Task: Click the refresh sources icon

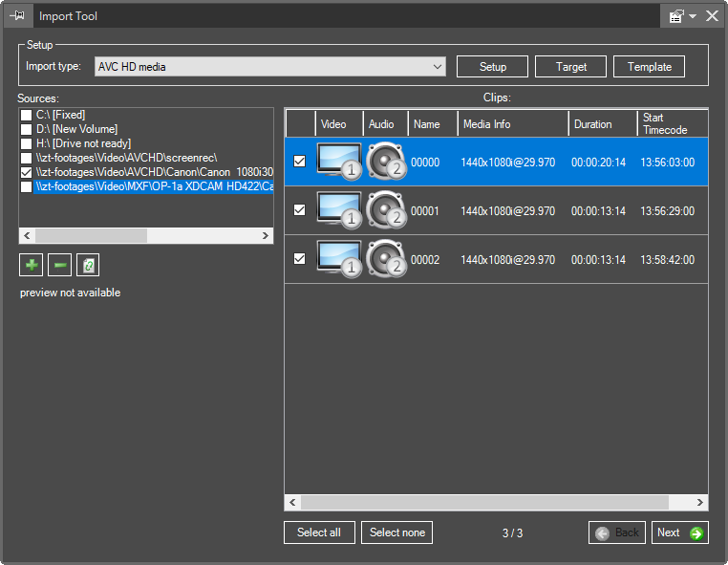Action: pos(88,265)
